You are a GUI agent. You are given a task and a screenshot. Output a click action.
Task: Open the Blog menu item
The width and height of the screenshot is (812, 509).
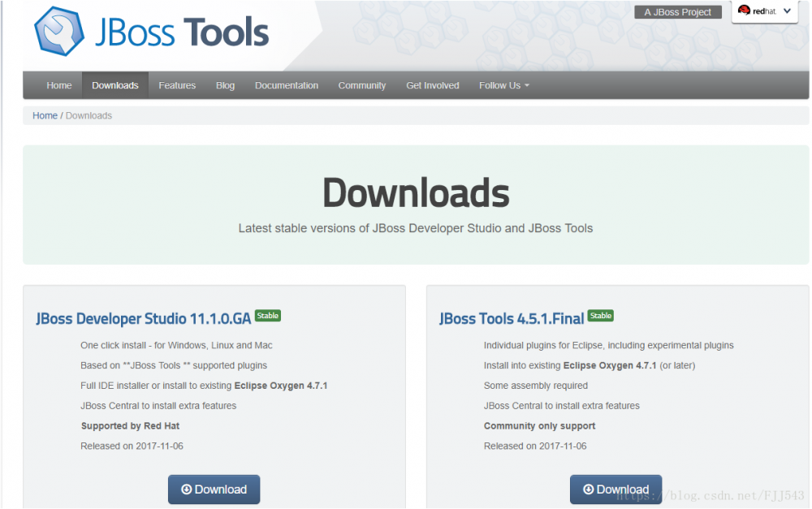coord(225,85)
